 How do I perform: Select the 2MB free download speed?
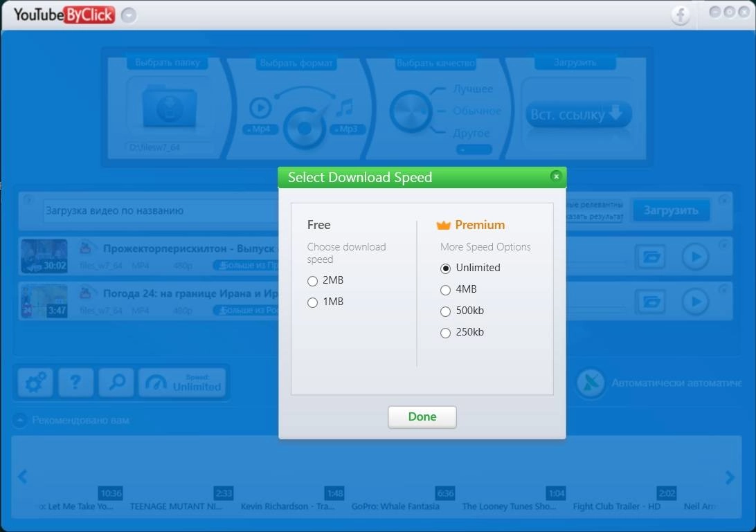[x=312, y=281]
